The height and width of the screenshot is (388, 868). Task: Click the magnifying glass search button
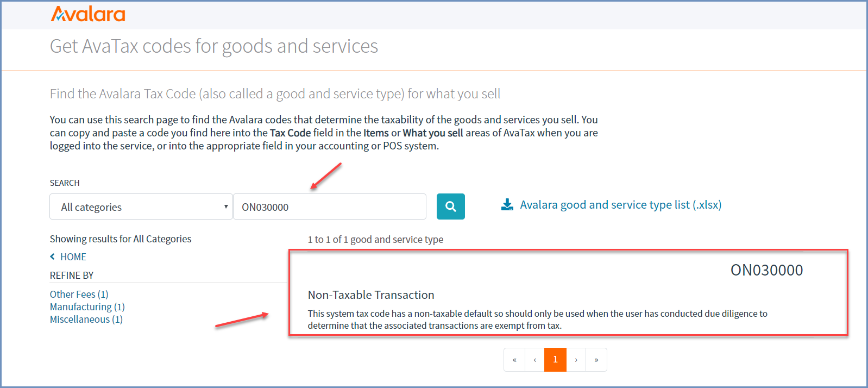pyautogui.click(x=451, y=206)
